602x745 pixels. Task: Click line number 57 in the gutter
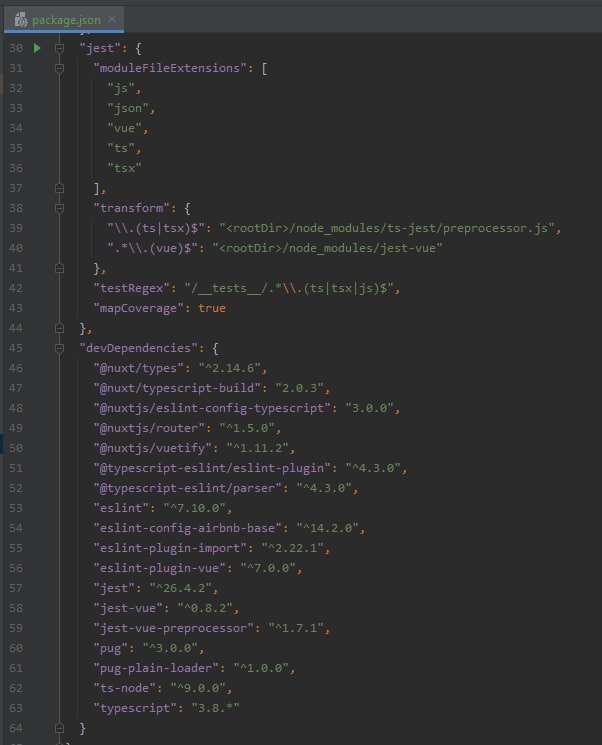pos(16,588)
